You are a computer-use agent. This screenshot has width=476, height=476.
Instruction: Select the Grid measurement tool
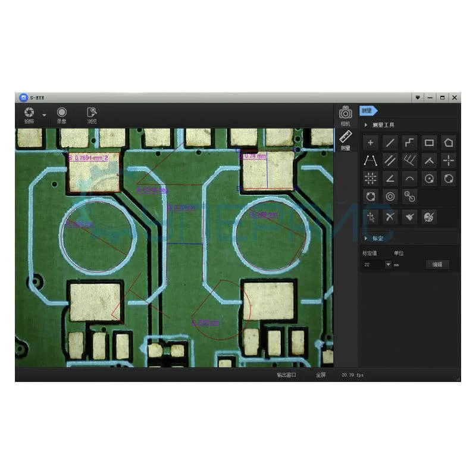coord(370,178)
